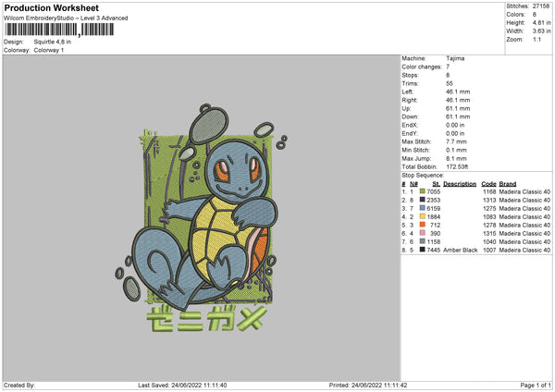Click the 'Description' column header
Viewport: 555px width, 392px height.
click(460, 184)
